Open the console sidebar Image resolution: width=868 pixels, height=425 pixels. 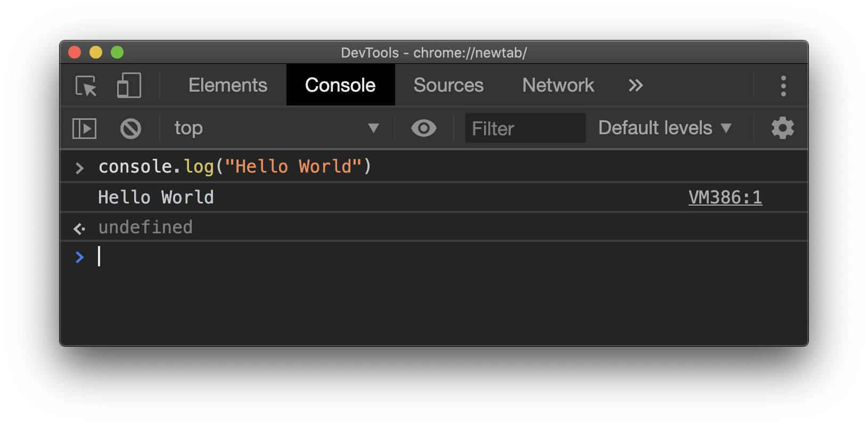(x=84, y=128)
